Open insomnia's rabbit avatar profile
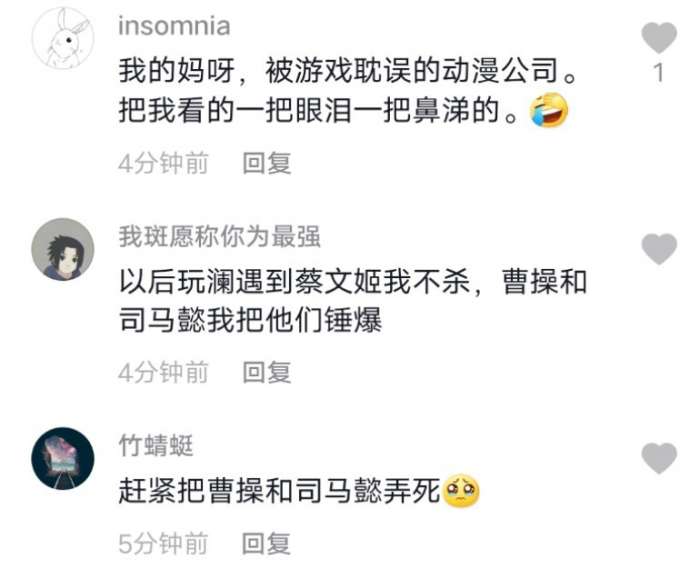The width and height of the screenshot is (700, 578). (63, 39)
